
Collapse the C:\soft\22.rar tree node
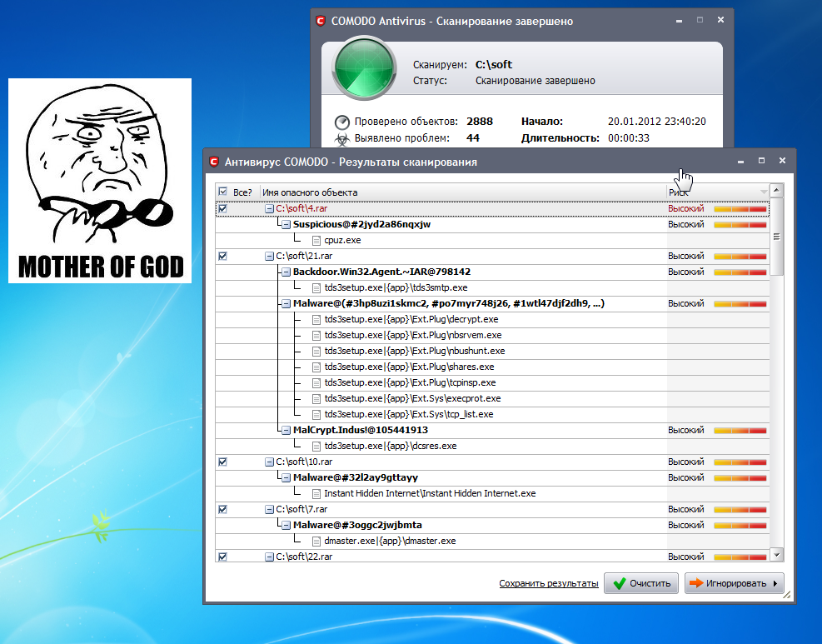(x=269, y=557)
